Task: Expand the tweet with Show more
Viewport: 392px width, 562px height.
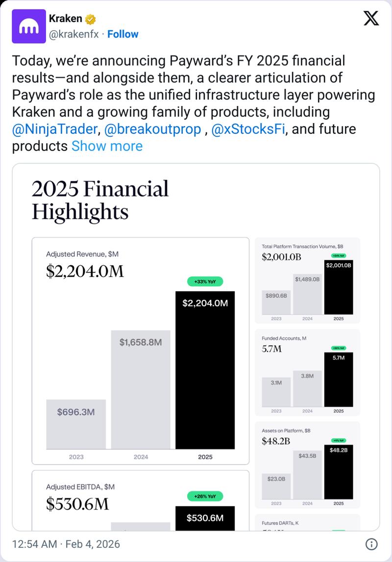Action: tap(107, 146)
